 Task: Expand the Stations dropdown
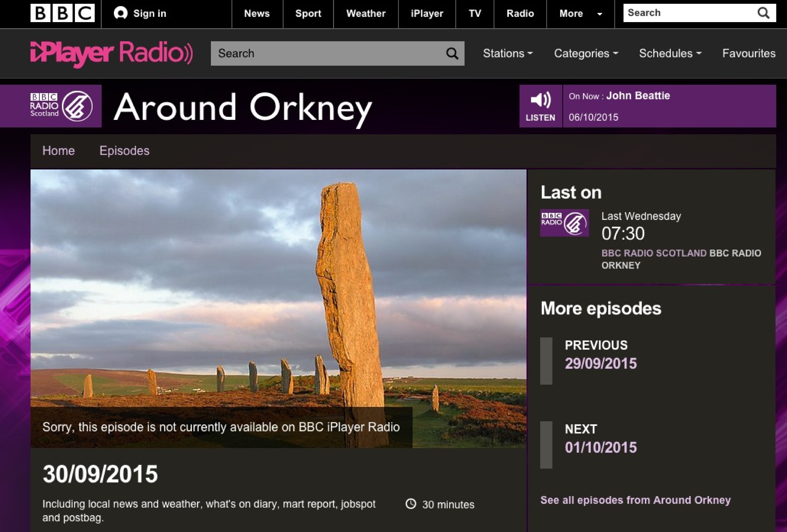508,53
